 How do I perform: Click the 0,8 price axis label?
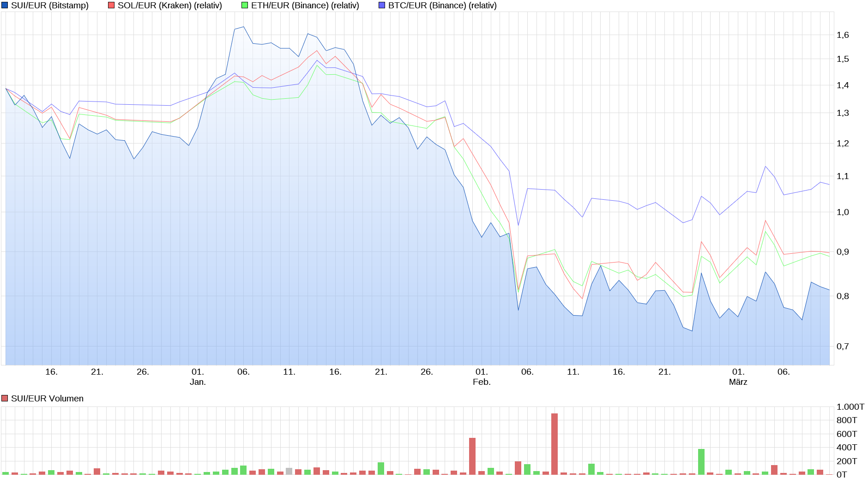point(843,296)
